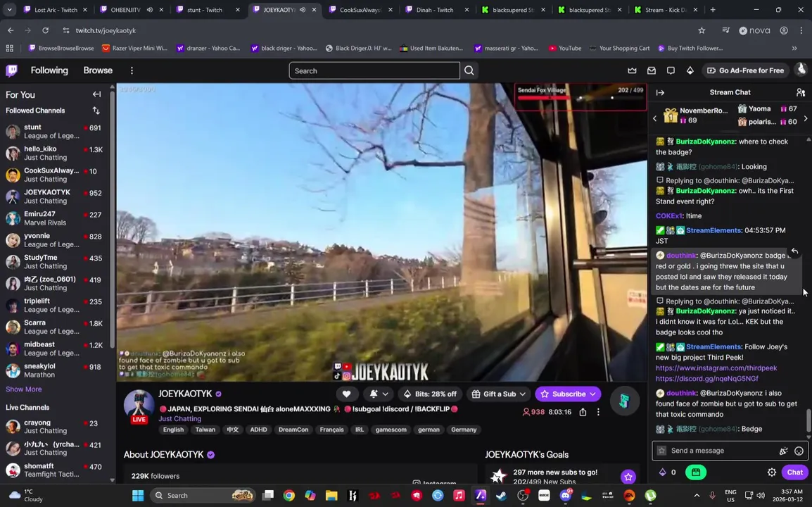Image resolution: width=812 pixels, height=507 pixels.
Task: Click the chat scrollbar
Action: coord(808,420)
